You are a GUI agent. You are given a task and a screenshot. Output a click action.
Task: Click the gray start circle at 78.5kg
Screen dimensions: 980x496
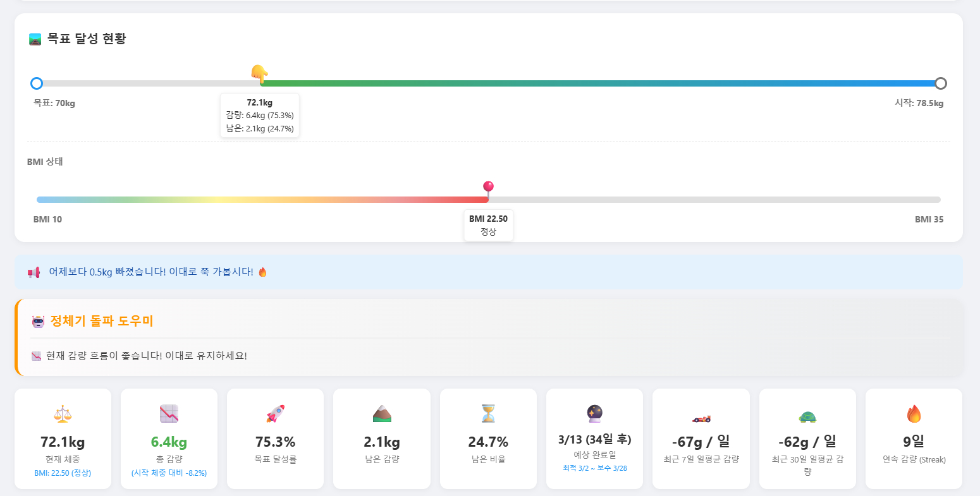click(x=941, y=83)
